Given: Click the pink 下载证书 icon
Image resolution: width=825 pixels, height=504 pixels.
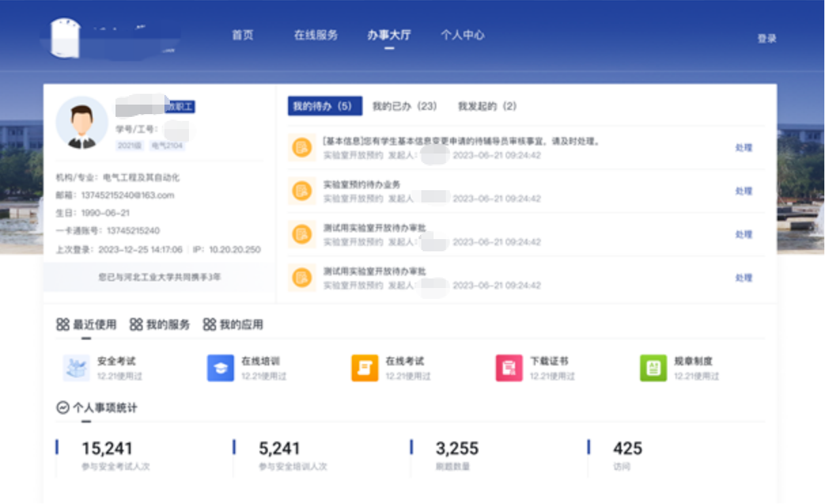Looking at the screenshot, I should click(x=508, y=368).
